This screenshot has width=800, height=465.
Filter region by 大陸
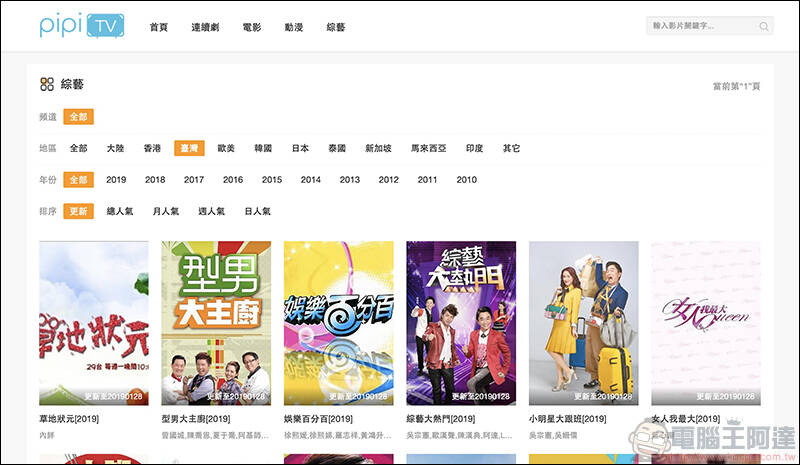point(115,148)
